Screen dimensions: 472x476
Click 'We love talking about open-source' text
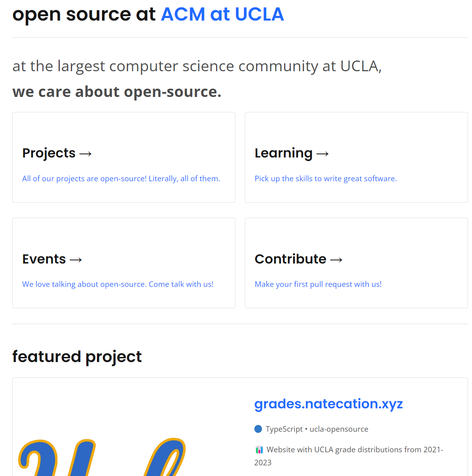(118, 284)
